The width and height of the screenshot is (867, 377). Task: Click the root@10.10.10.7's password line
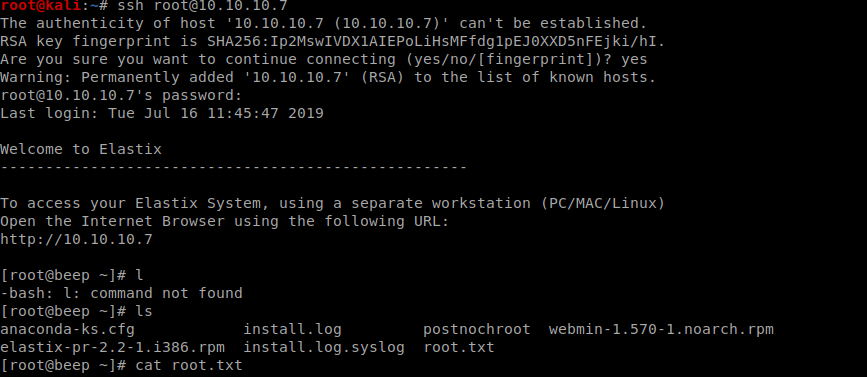coord(121,96)
